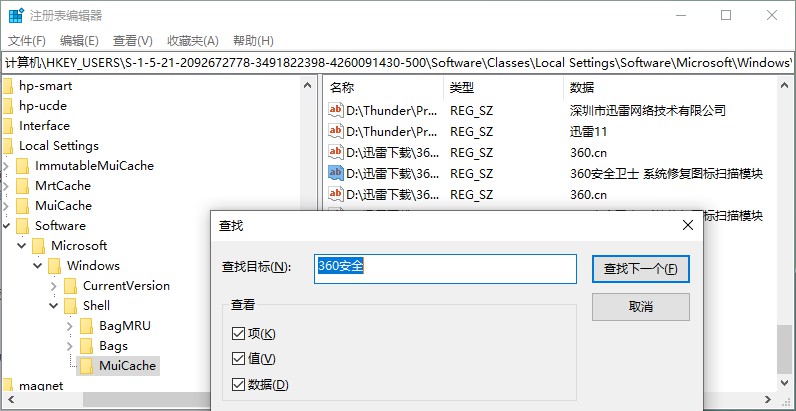Click the values pane scroll-up arrow
The image size is (796, 411).
[x=784, y=86]
